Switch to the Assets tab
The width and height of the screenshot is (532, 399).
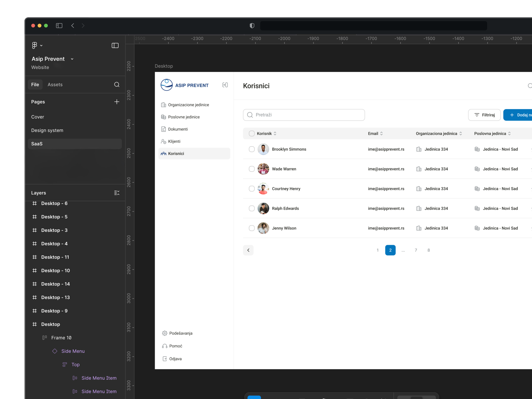point(55,84)
